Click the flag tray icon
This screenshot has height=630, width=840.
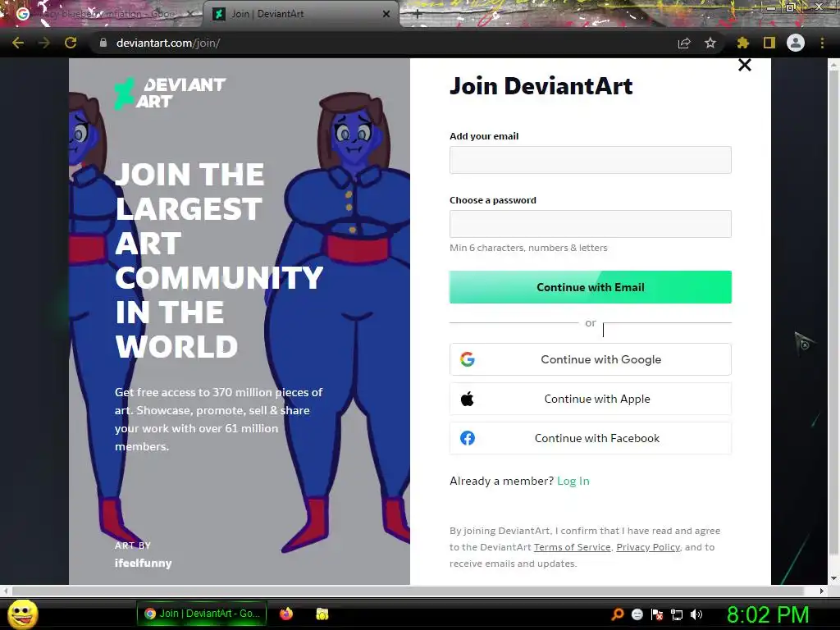tap(657, 614)
